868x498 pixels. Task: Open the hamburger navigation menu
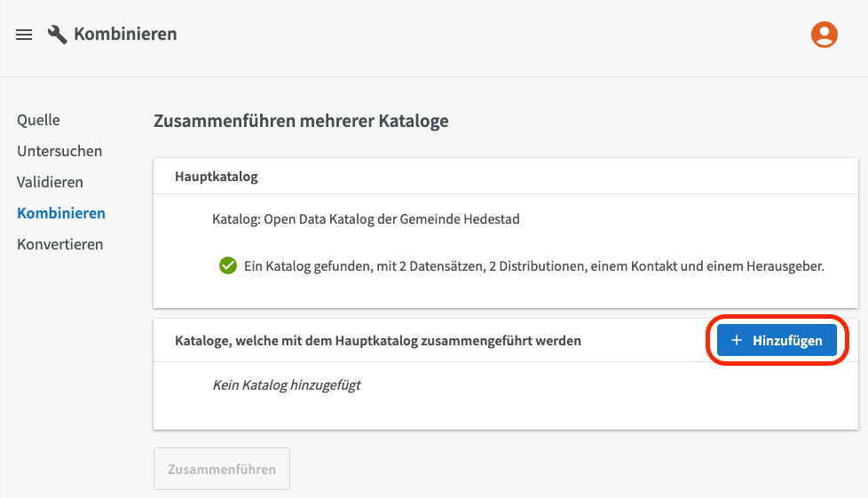coord(24,35)
